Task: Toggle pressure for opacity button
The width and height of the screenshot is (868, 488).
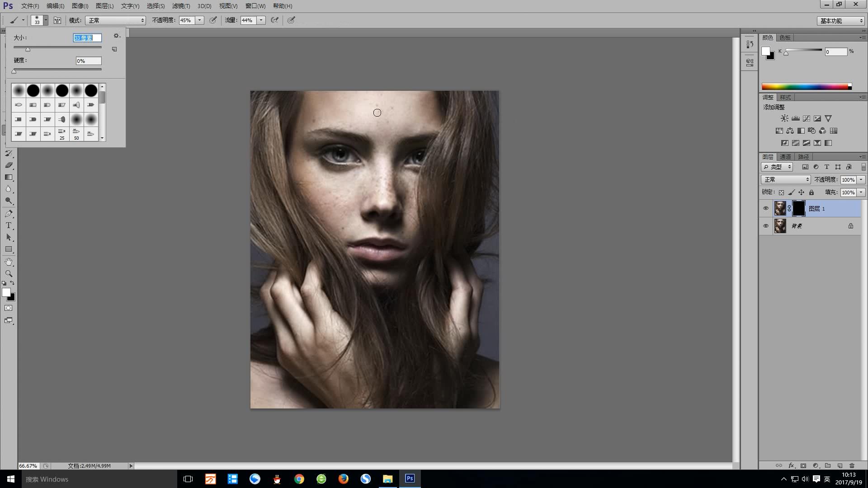Action: click(x=213, y=20)
